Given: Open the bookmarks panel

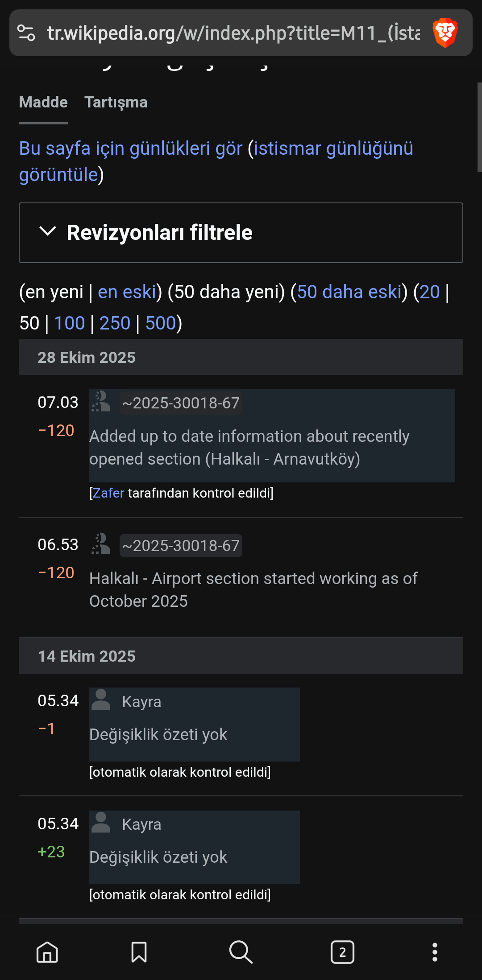Looking at the screenshot, I should pos(139,952).
